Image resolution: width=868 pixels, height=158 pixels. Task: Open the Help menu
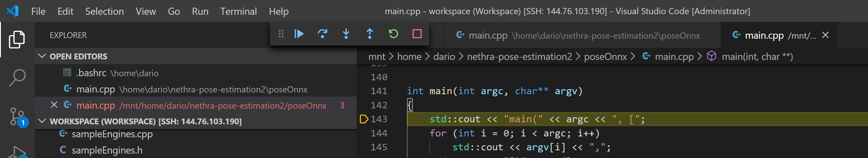pyautogui.click(x=279, y=12)
